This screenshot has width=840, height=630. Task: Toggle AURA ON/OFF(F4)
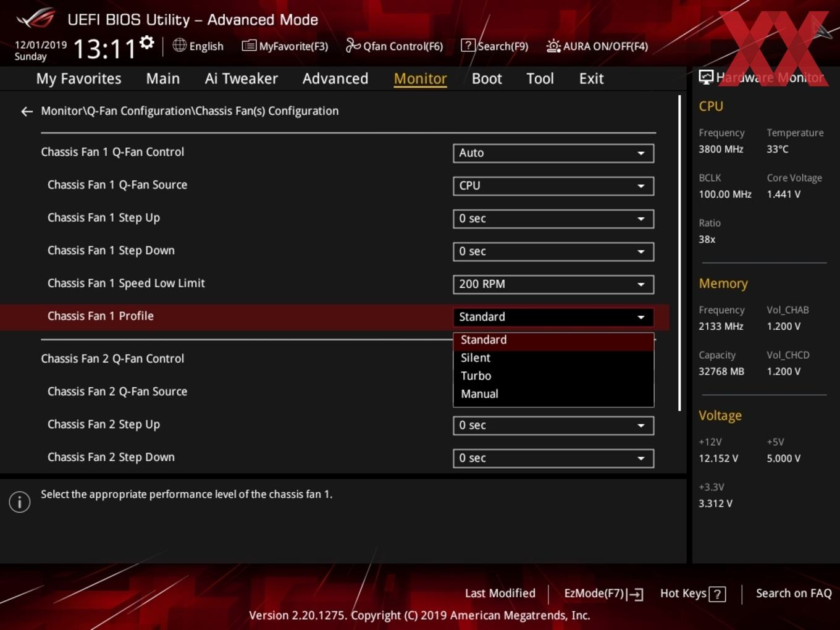coord(597,46)
